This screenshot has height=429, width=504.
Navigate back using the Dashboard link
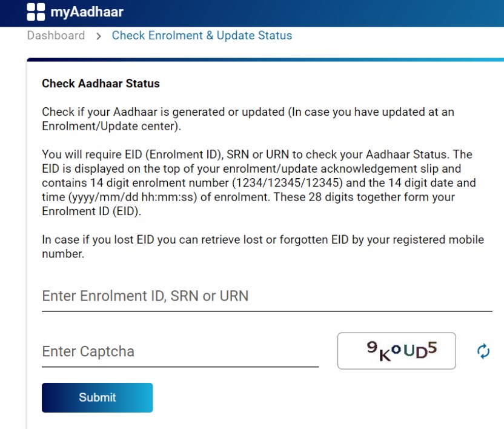coord(55,36)
